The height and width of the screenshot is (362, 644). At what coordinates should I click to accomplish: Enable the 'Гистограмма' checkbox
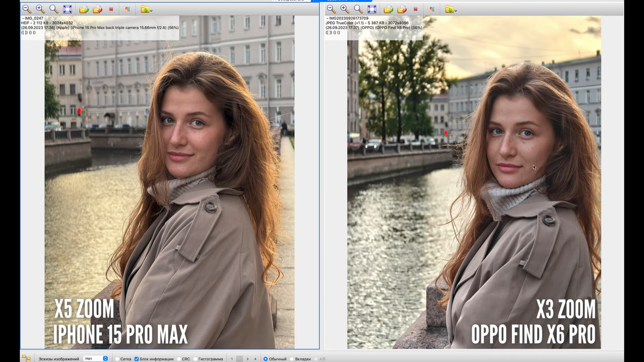[x=195, y=359]
